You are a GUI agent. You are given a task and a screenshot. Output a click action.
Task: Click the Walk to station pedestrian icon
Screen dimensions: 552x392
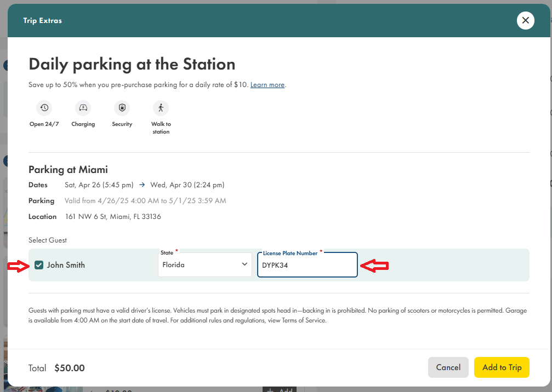(x=161, y=108)
